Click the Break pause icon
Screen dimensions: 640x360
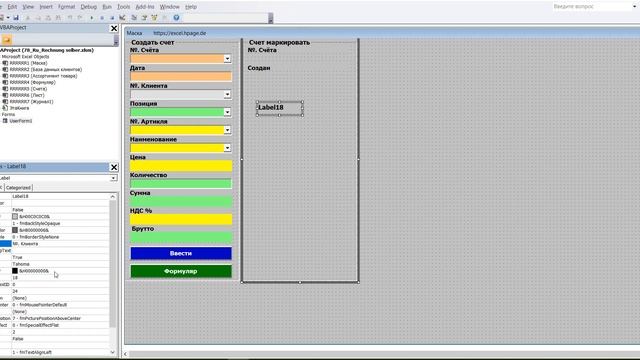point(102,18)
